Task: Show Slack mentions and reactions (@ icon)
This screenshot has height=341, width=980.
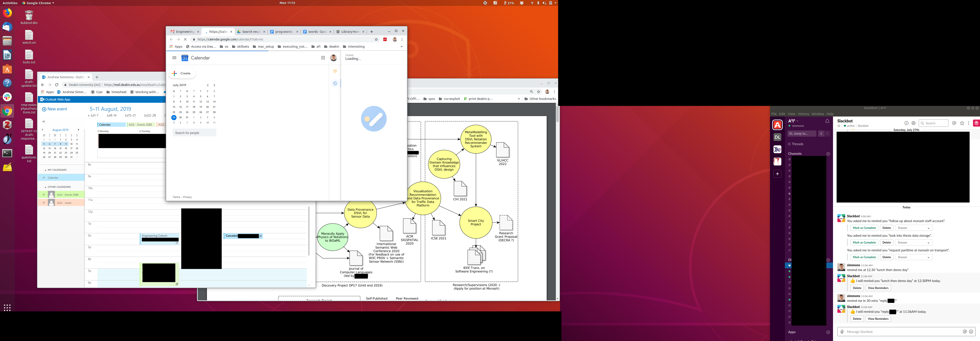Action: 954,123
